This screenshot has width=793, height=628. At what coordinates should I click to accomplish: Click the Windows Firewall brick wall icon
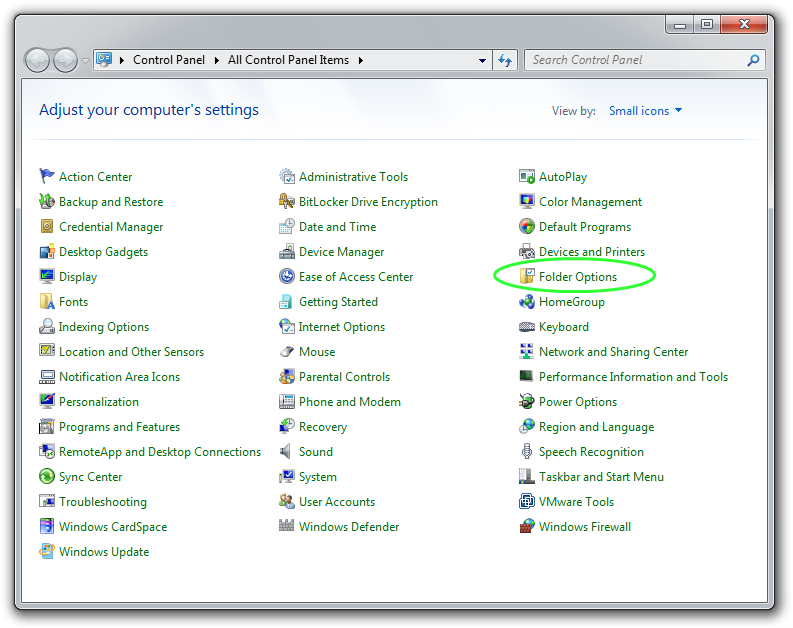[x=526, y=526]
